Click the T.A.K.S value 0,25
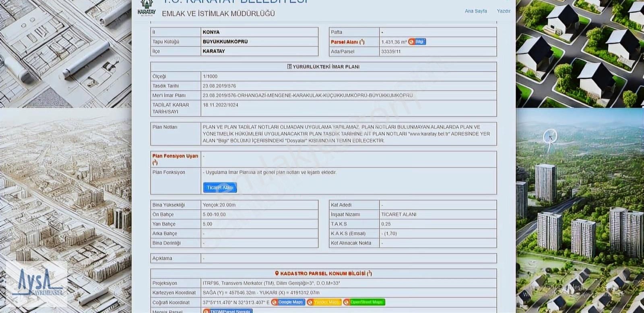 (x=386, y=224)
